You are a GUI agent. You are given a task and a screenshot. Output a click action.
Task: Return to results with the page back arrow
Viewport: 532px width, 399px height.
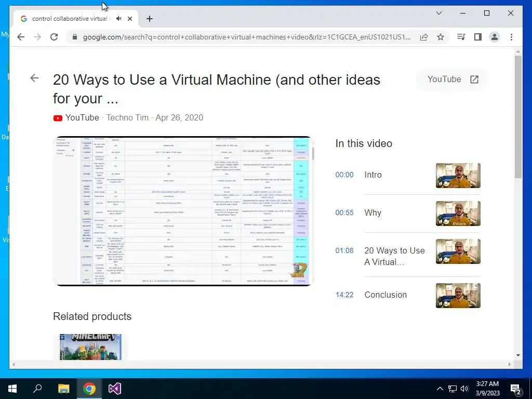pos(34,78)
